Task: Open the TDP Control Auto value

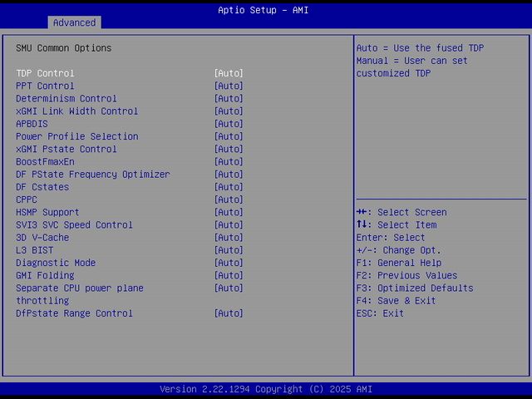Action: 229,73
